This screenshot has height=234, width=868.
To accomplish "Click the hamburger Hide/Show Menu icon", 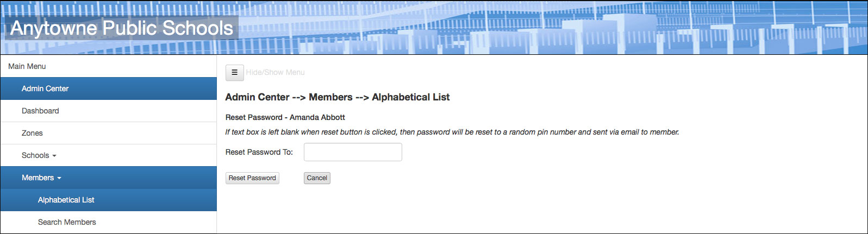I will point(234,72).
